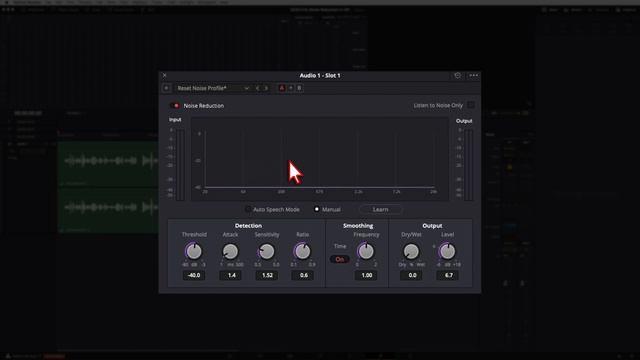
Task: Select Auto Speech Mode radio option
Action: point(248,209)
